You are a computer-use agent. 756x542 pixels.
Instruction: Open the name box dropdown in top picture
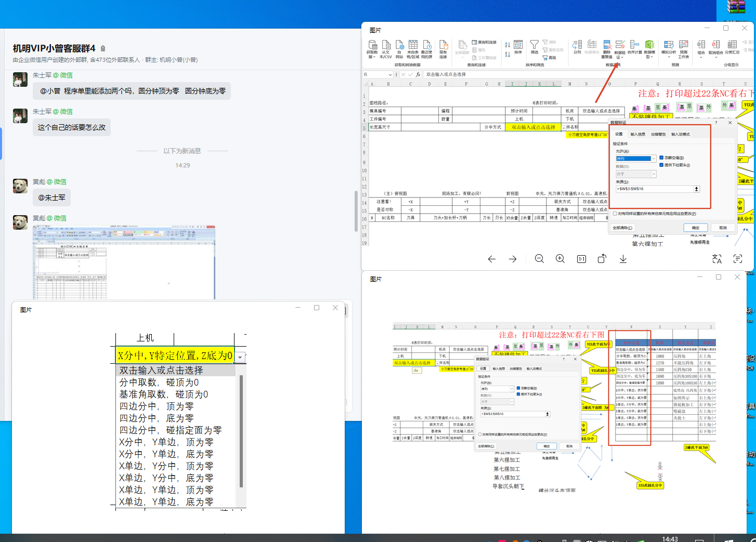[390, 74]
